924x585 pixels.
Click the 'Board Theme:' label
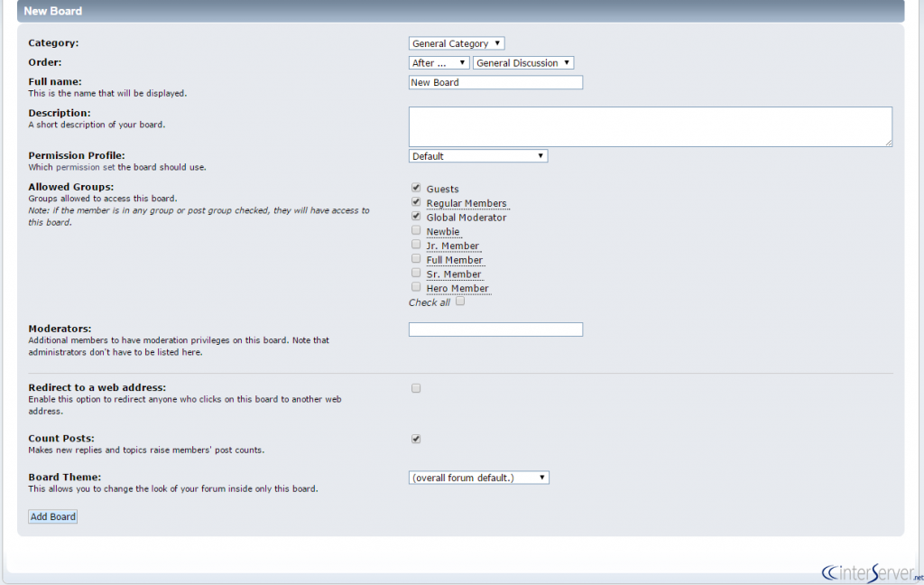pyautogui.click(x=65, y=477)
